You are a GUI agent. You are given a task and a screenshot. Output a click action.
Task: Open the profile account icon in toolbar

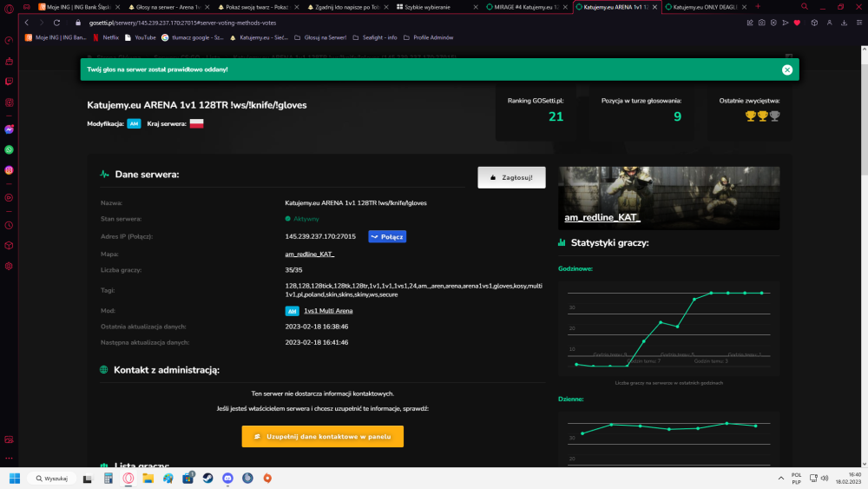tap(829, 23)
